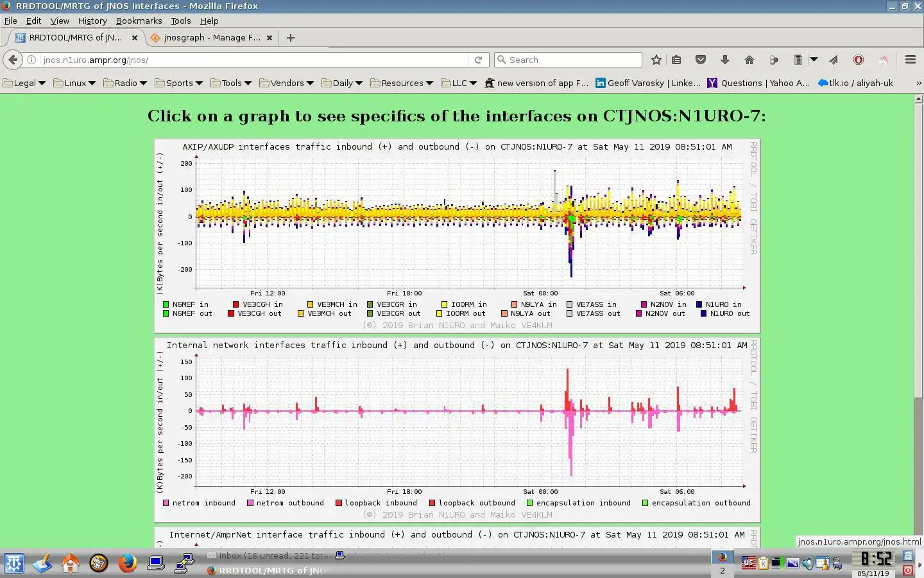Click the netrom inbound pink legend swatch

coord(166,503)
